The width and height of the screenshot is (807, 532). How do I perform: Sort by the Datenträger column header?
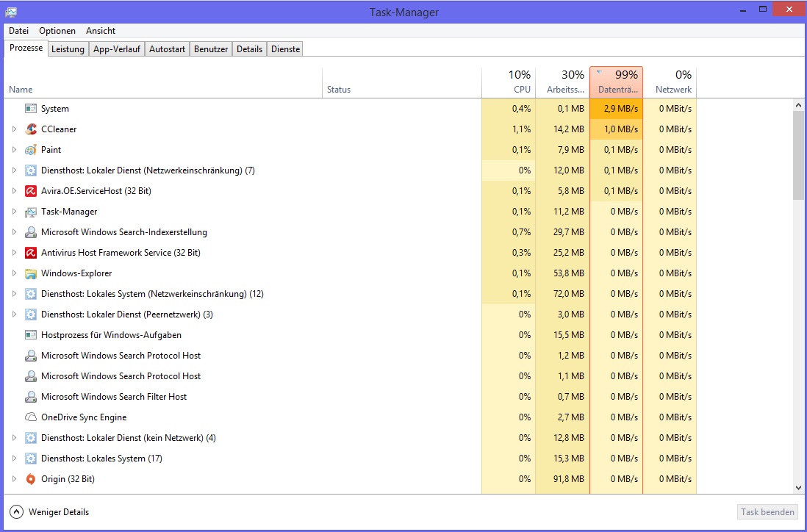tap(617, 82)
